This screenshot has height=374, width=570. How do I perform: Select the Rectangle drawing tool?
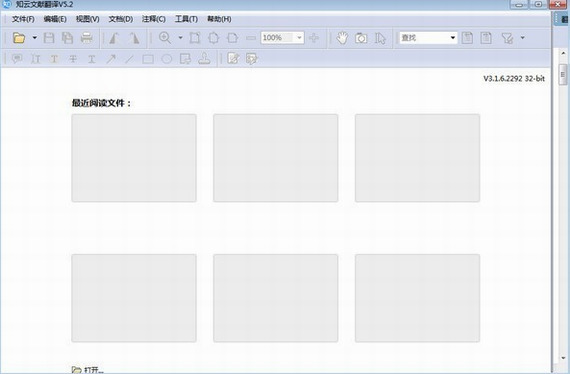[x=148, y=59]
